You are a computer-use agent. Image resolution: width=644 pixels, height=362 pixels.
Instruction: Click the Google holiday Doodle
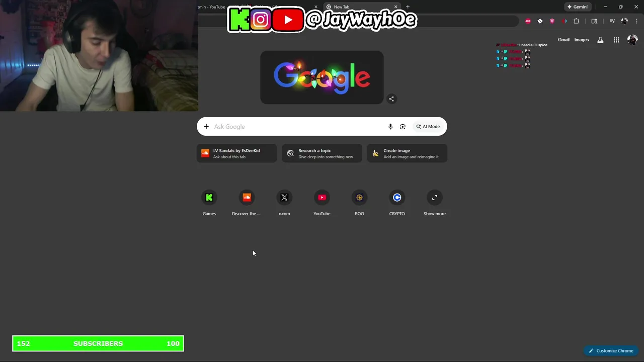(322, 77)
